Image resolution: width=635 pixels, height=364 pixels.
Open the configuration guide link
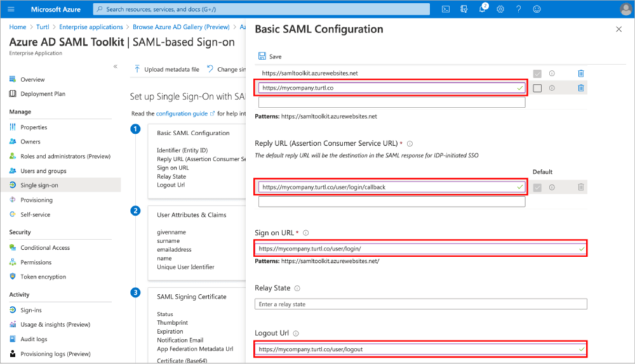point(182,114)
